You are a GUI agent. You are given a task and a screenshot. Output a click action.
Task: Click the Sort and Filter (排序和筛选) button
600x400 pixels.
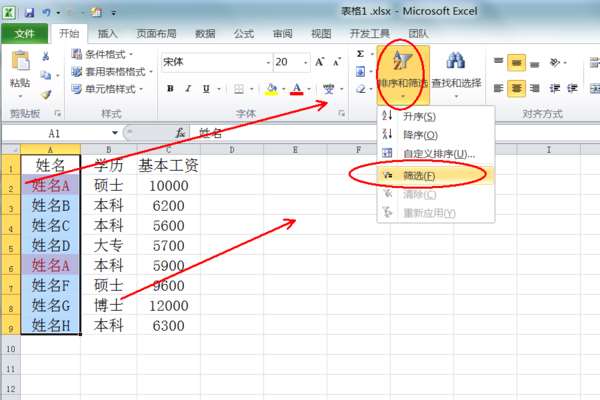403,75
